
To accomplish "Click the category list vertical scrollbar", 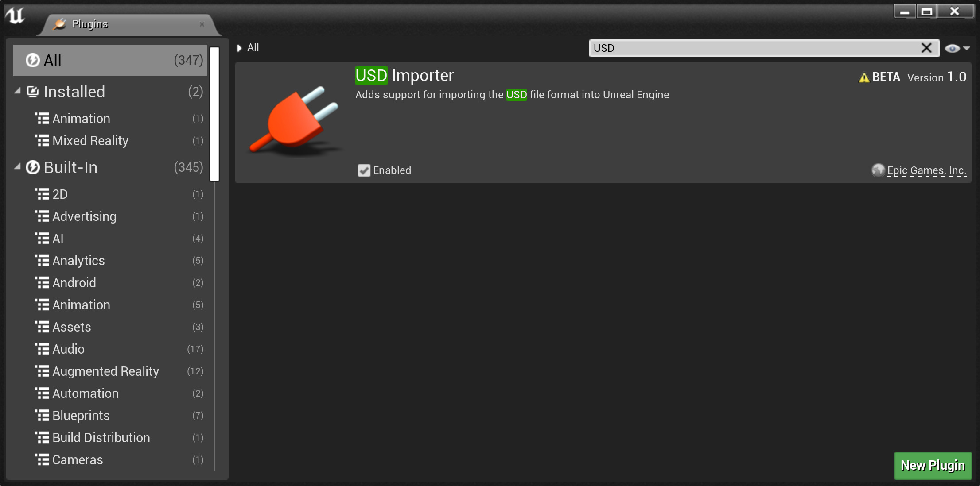I will click(x=214, y=114).
